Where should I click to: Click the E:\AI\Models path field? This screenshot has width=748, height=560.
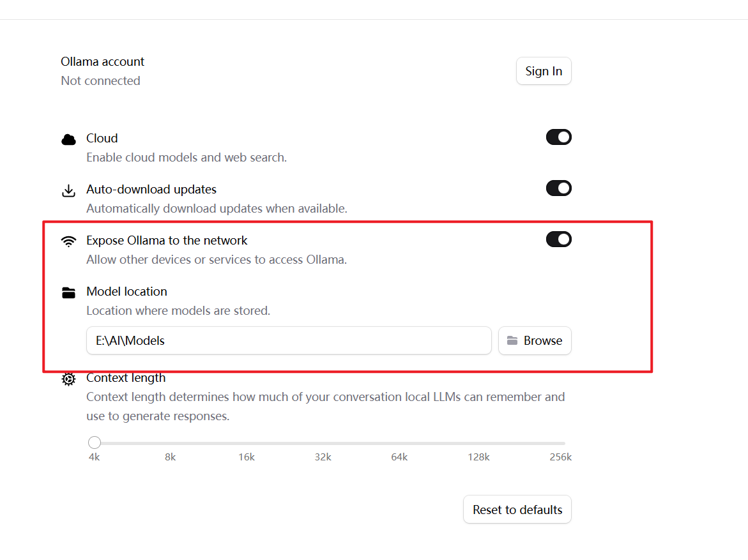(x=289, y=340)
